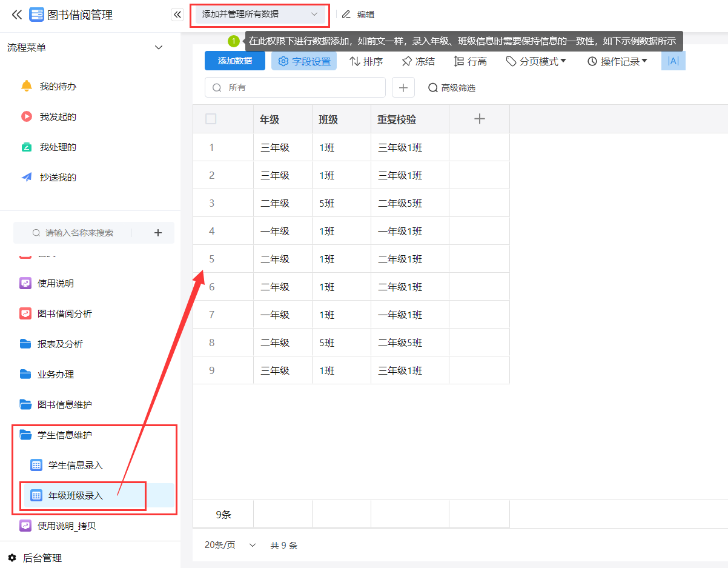Click the double-chevron back icon beside app title
The width and height of the screenshot is (728, 568).
(16, 15)
